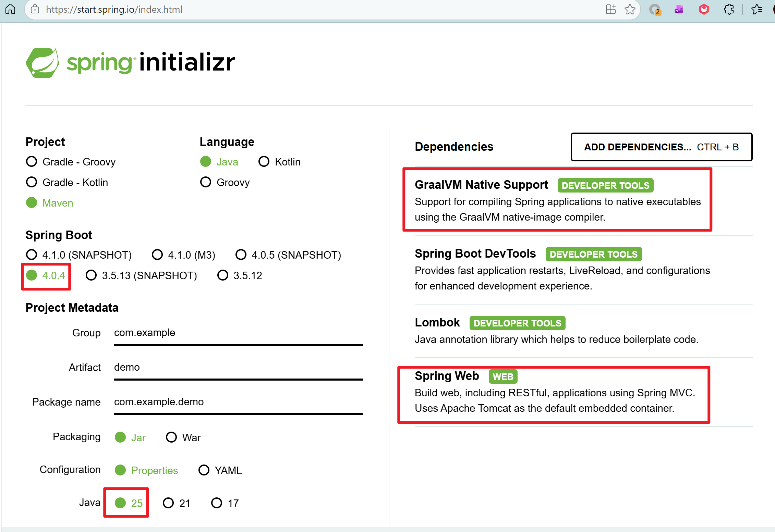Select Gradle - Groovy project type
This screenshot has width=775, height=532.
point(32,161)
